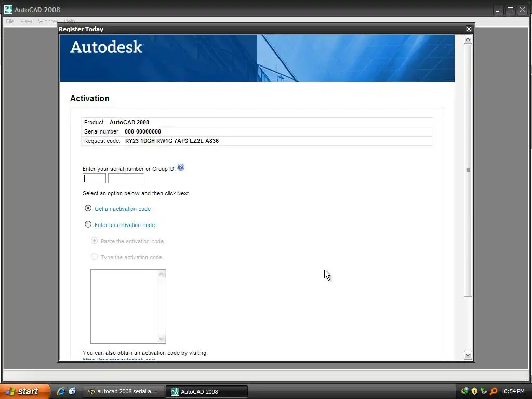The width and height of the screenshot is (532, 399).
Task: Open Internet Explorer from quick launch
Action: [x=61, y=391]
